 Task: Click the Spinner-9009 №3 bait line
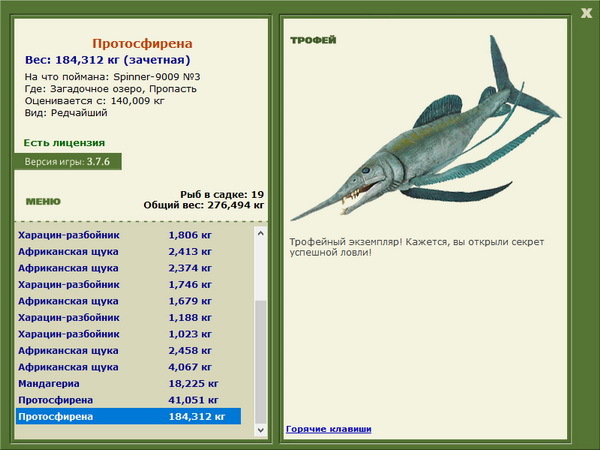click(x=112, y=77)
